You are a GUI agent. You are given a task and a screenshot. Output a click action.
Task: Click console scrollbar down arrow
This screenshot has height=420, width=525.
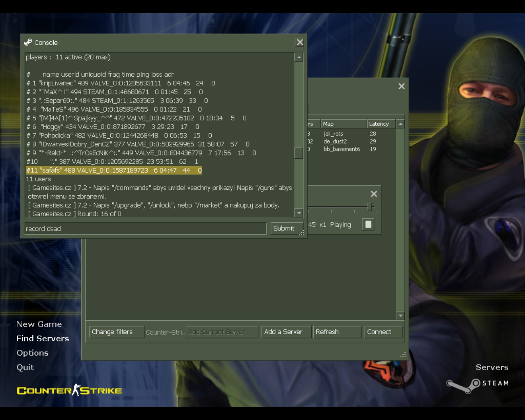pyautogui.click(x=299, y=213)
